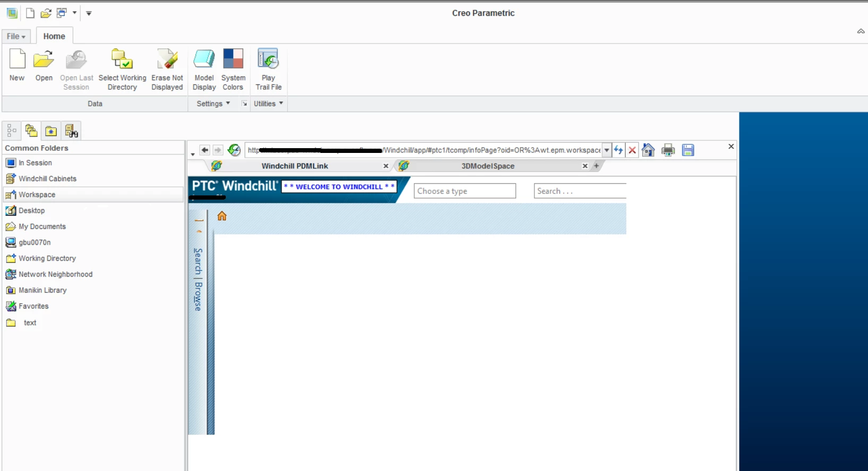
Task: Expand the windows switcher dropdown arrow
Action: click(x=74, y=13)
